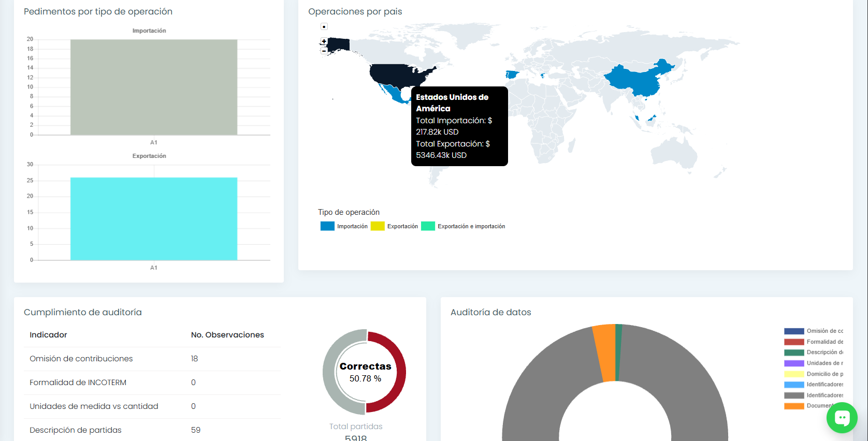
Task: Click the gray Importación A1 bar
Action: point(154,87)
